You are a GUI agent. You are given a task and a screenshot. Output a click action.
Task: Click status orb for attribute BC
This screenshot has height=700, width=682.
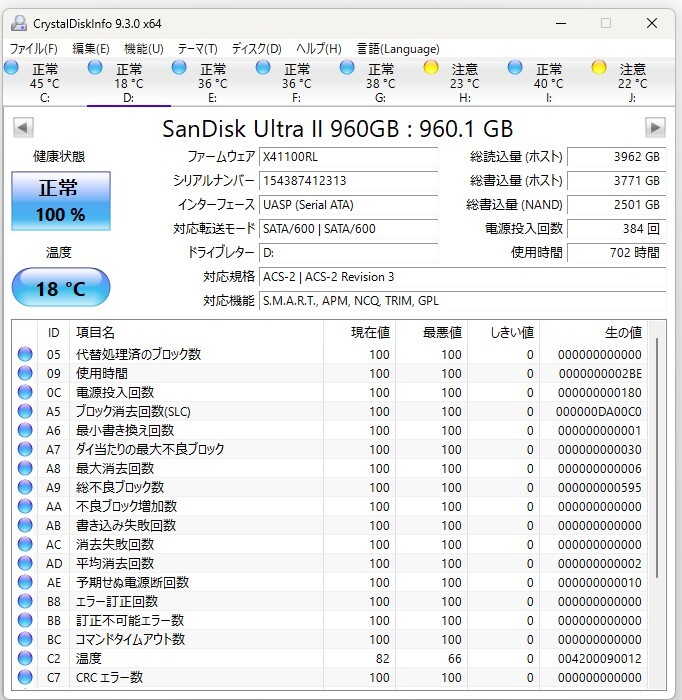[x=25, y=639]
